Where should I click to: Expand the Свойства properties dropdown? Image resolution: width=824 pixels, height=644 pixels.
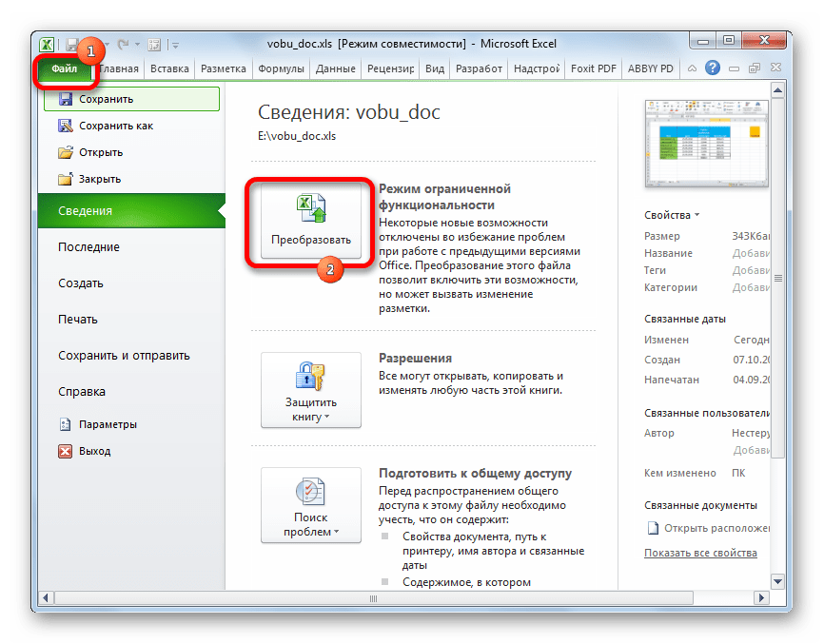(x=672, y=215)
